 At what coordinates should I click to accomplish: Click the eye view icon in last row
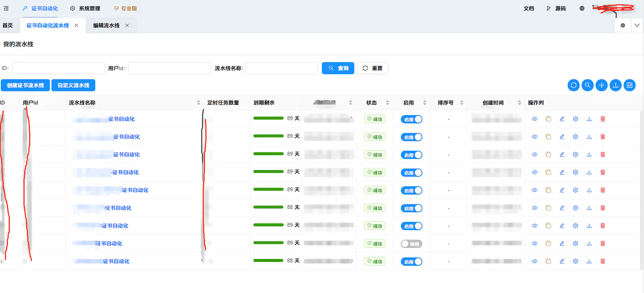tap(534, 261)
